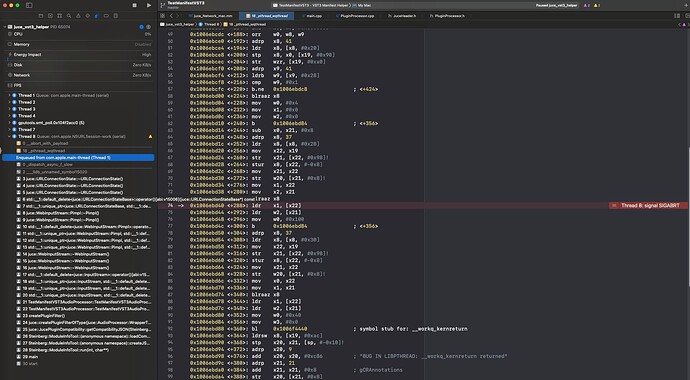
Task: Open the Find navigator magnifier icon
Action: [x=69, y=16]
